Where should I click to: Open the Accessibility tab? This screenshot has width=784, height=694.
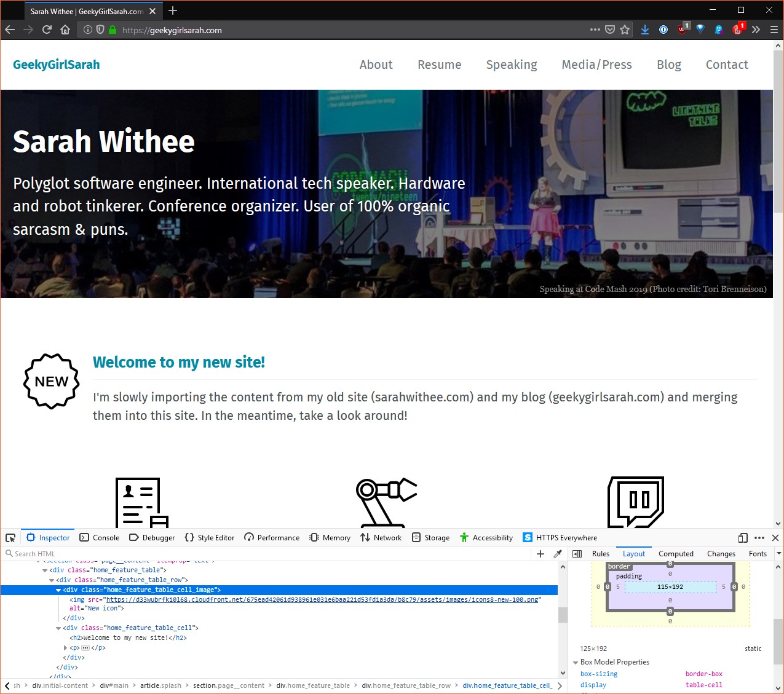tap(486, 538)
